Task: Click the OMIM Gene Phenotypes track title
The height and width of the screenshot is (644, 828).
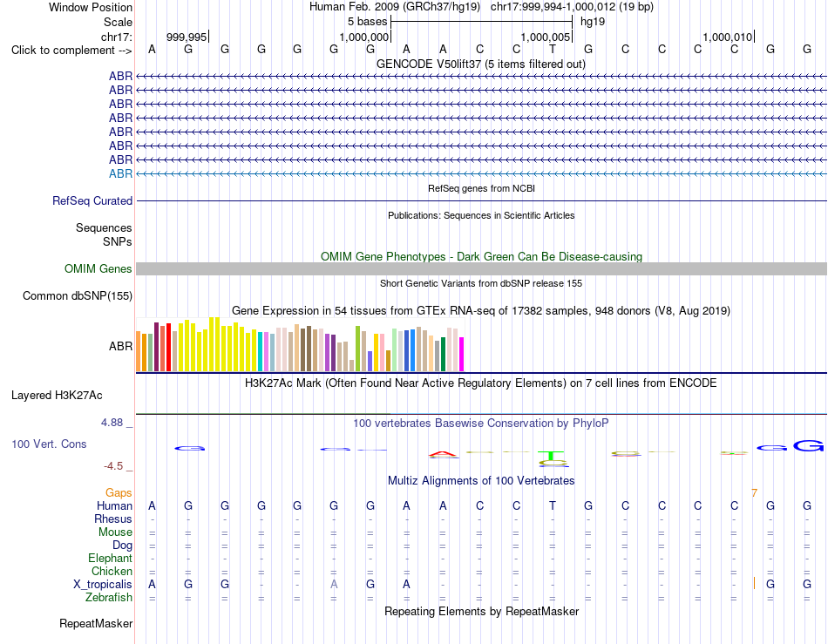Action: (x=482, y=256)
